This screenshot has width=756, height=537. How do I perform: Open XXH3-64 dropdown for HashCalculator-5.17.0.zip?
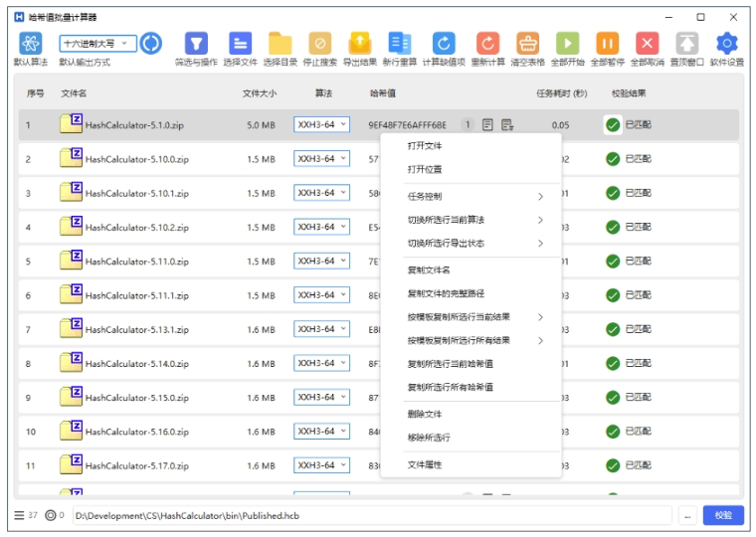tap(321, 465)
